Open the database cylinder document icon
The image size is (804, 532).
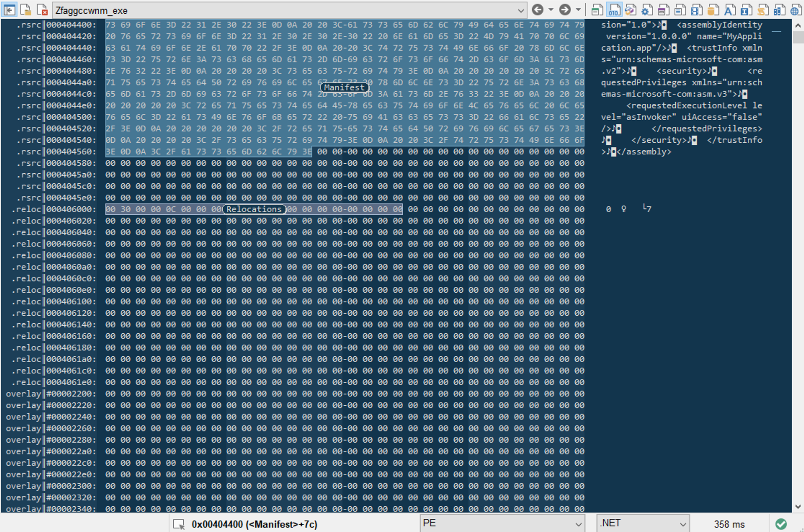click(713, 10)
